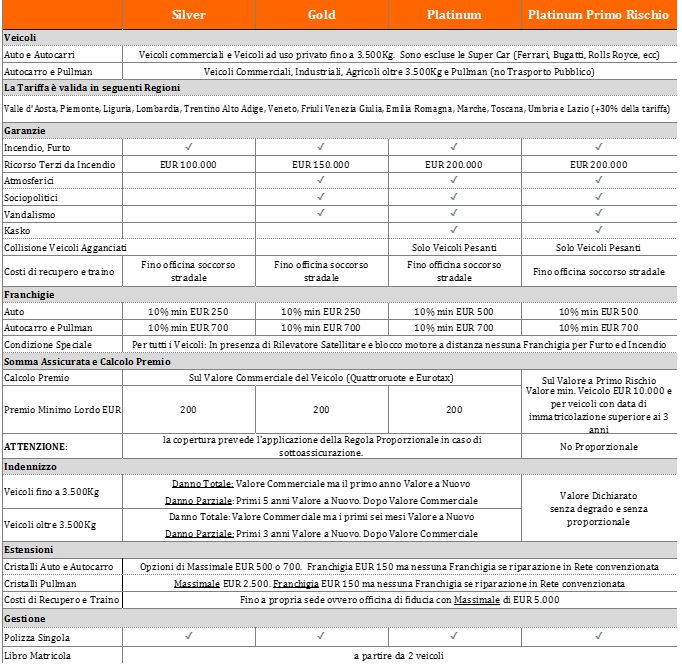This screenshot has height=665, width=682.
Task: Select the EUR 150.000 Gold value
Action: click(x=321, y=165)
